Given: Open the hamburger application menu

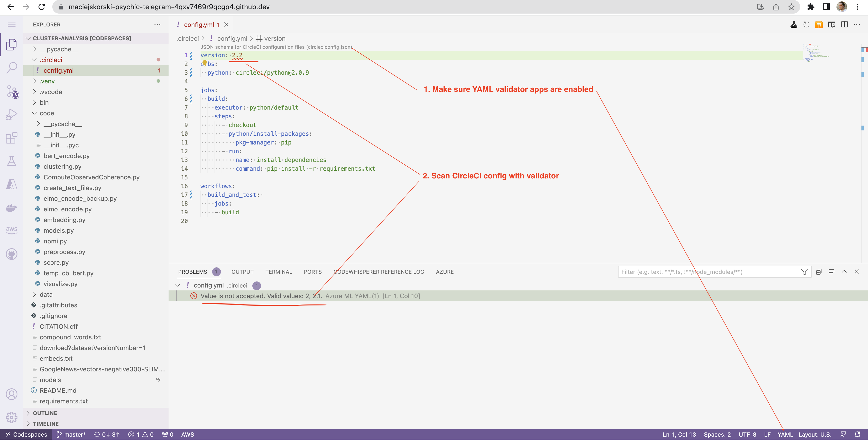Looking at the screenshot, I should pyautogui.click(x=11, y=25).
